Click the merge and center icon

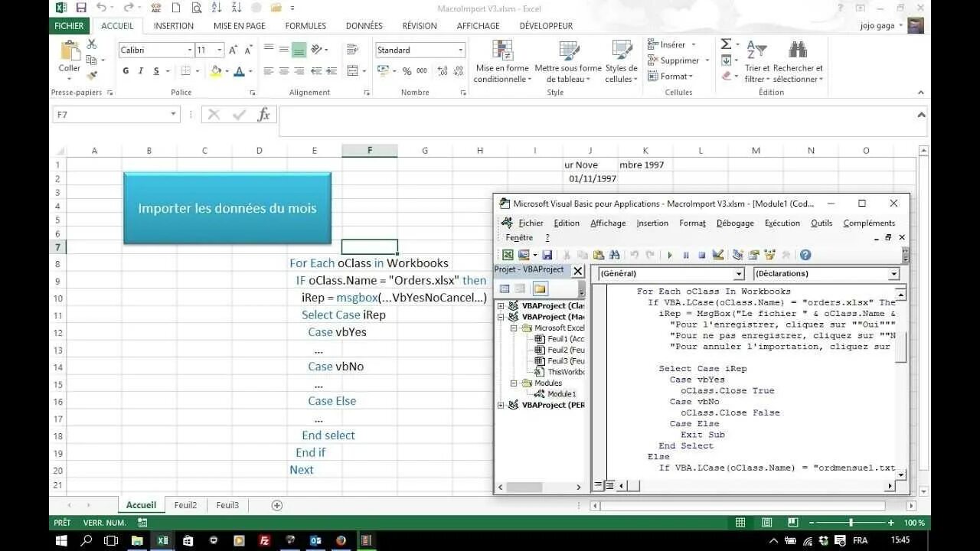(x=352, y=71)
